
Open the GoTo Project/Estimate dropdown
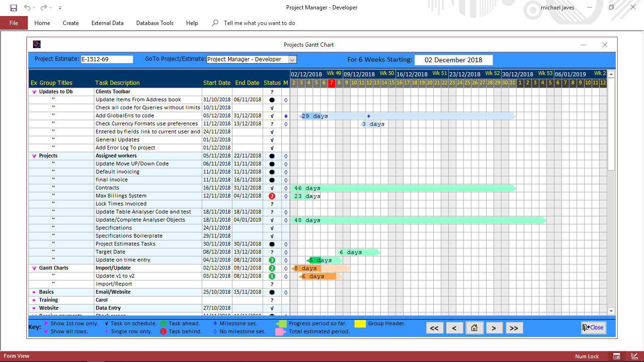292,59
